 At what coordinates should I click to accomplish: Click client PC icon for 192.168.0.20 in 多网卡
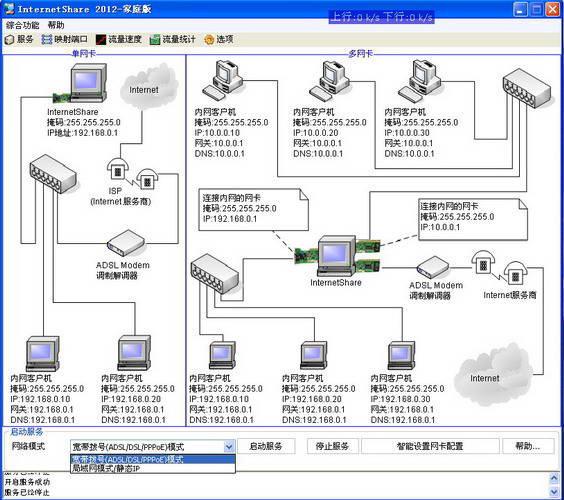coord(314,355)
